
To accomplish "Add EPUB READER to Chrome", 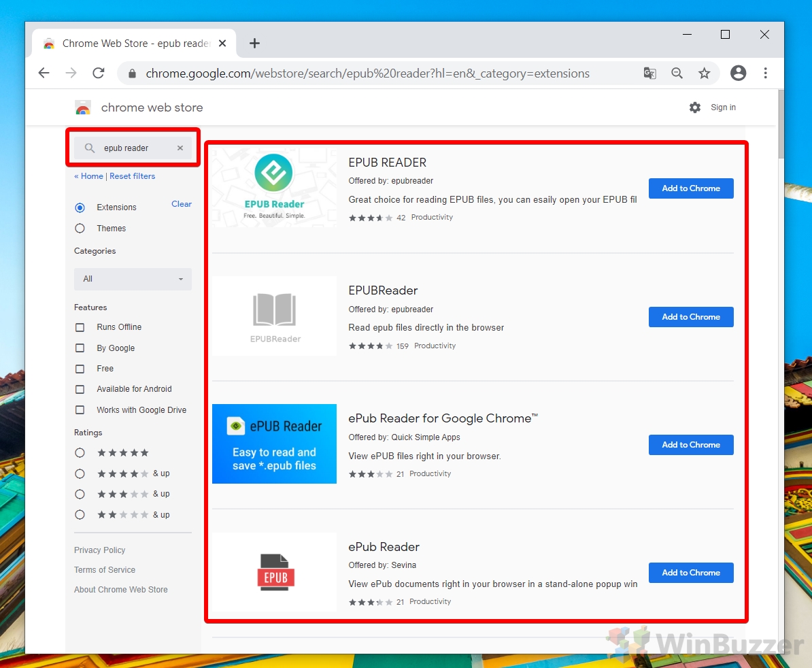I will [x=691, y=188].
